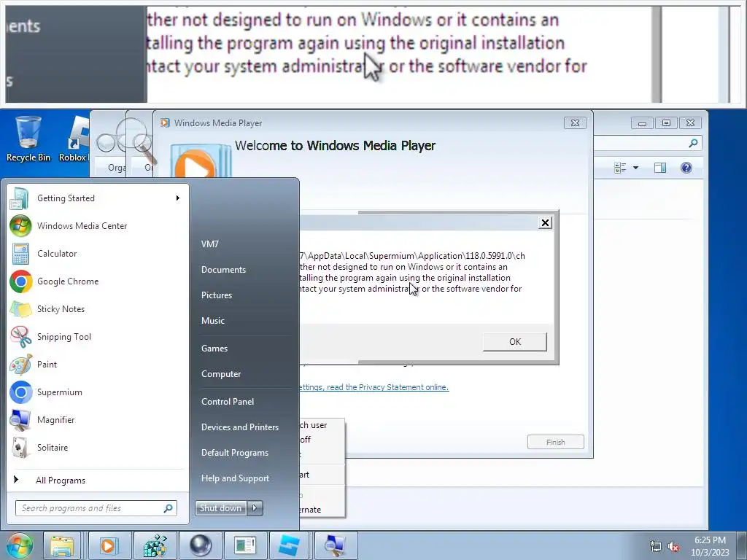Open Getting Started from the Start menu
747x560 pixels.
98,198
